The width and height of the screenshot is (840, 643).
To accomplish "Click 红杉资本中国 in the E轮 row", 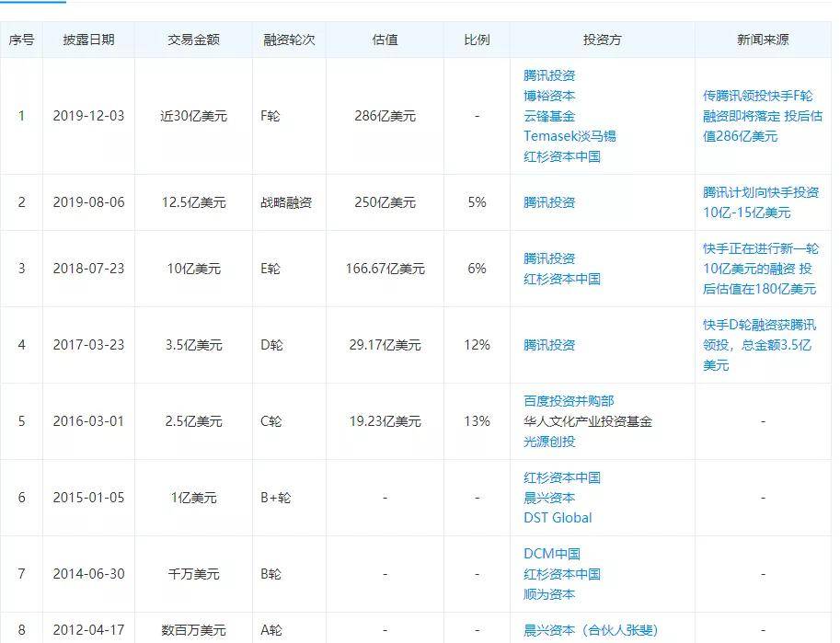I will tap(562, 279).
